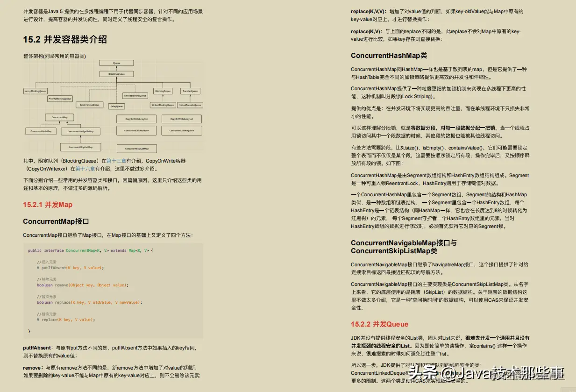The height and width of the screenshot is (392, 576).
Task: Click ConcurrentSkipListMap box beneath ConcurrentNavigableMap
Action: pyautogui.click(x=80, y=147)
